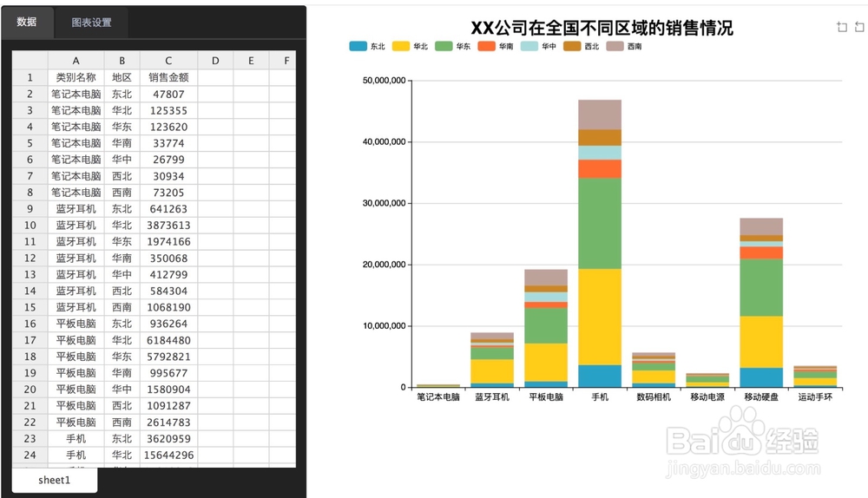
Task: Hide the 西北 series via legend
Action: point(582,47)
